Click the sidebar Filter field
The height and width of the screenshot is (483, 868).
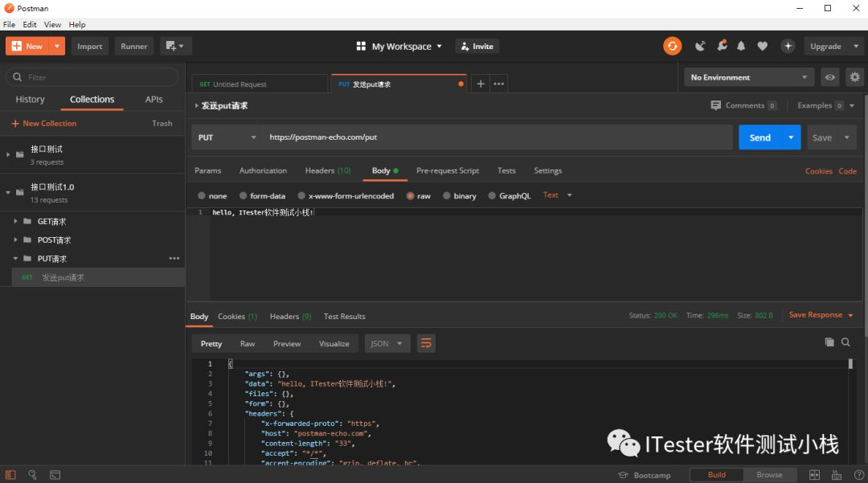(x=92, y=77)
